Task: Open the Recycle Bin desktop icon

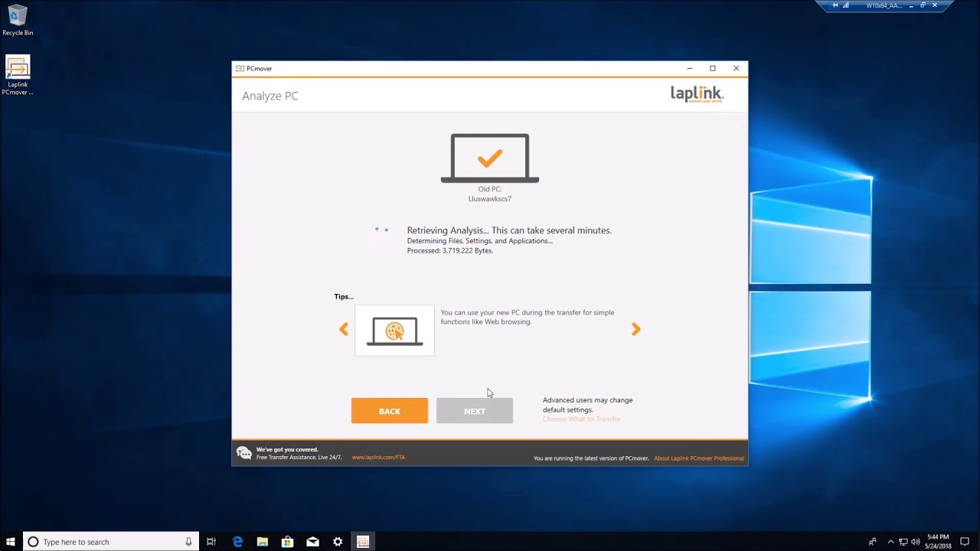Action: pyautogui.click(x=18, y=21)
